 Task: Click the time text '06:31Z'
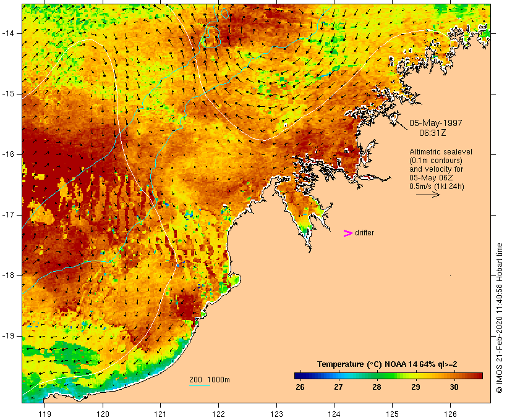coord(433,133)
